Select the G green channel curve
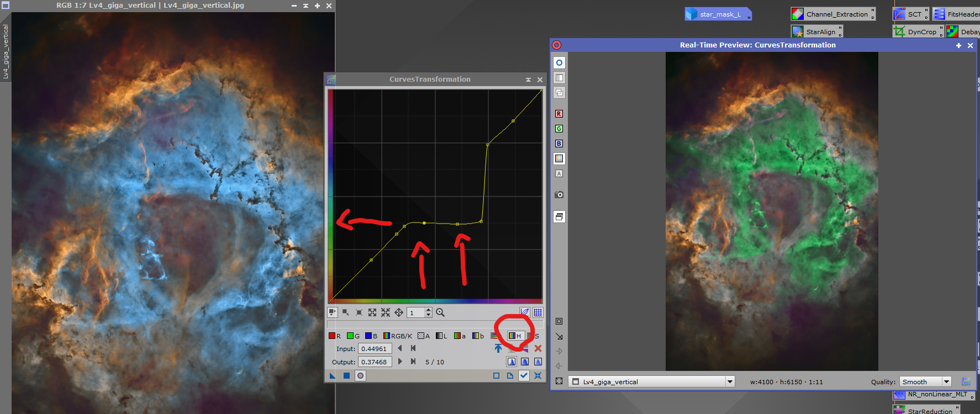Image resolution: width=980 pixels, height=414 pixels. tap(353, 336)
